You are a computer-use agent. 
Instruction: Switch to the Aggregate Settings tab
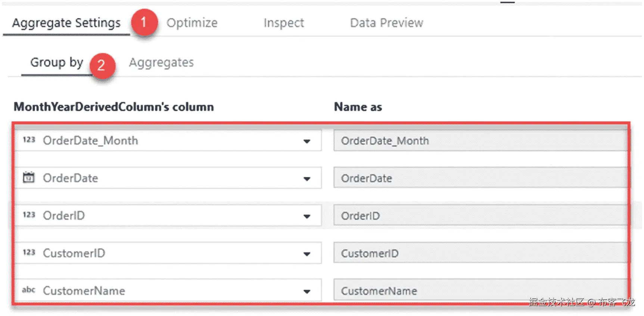[66, 23]
